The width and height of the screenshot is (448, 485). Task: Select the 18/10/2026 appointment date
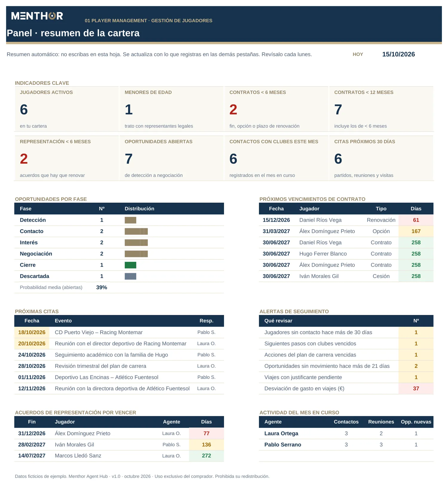[32, 332]
